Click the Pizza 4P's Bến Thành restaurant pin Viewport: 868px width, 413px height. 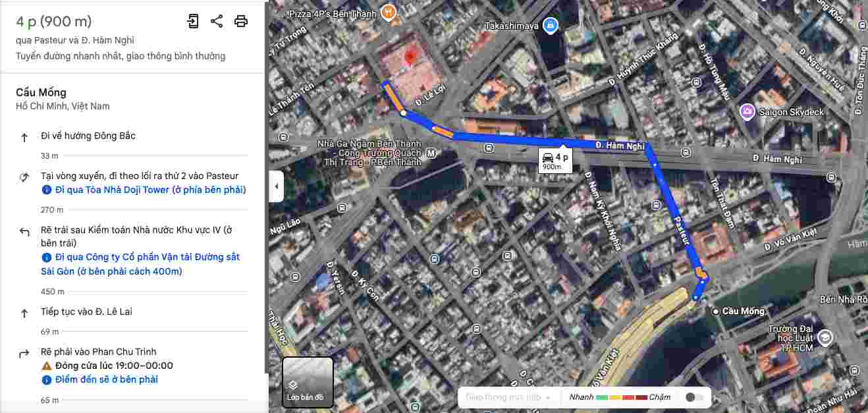(x=389, y=11)
